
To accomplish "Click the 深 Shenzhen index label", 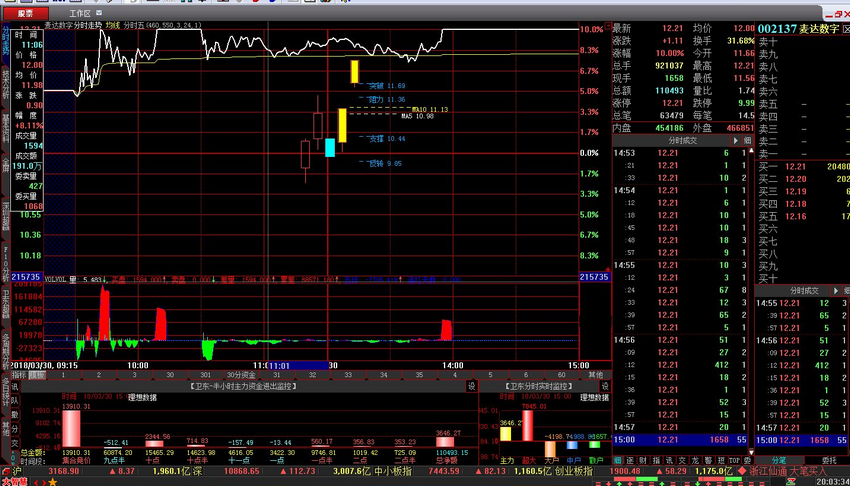I will click(x=198, y=471).
